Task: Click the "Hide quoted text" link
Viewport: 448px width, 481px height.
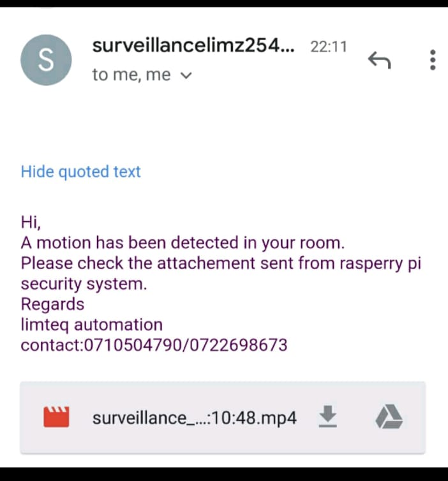Action: [x=80, y=172]
